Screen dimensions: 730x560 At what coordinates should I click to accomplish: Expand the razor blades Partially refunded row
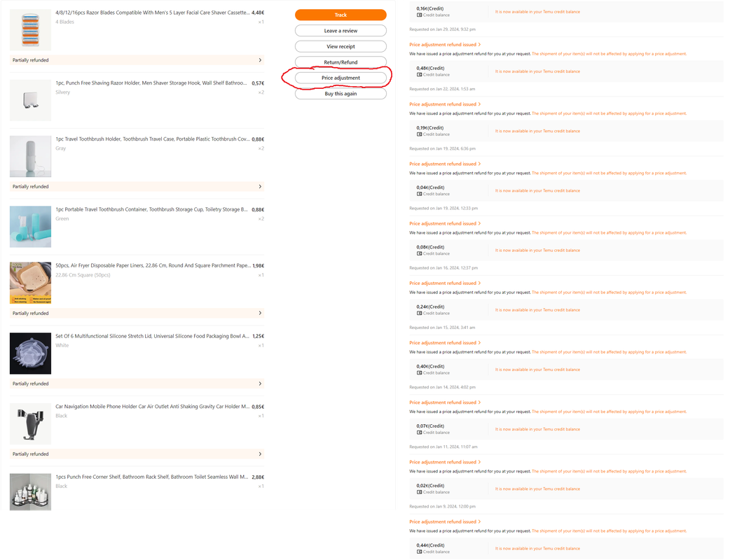click(138, 60)
